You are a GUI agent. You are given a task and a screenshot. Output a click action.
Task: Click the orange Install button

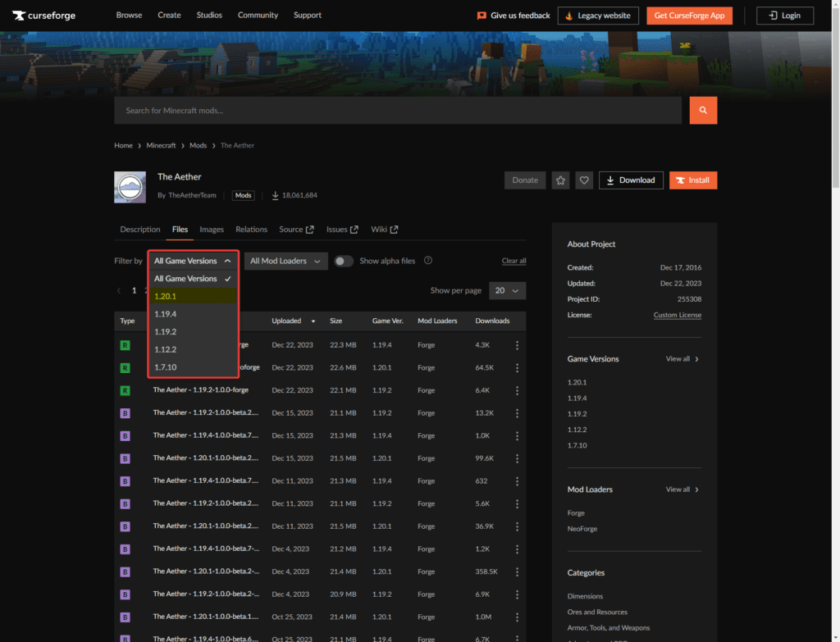click(693, 180)
